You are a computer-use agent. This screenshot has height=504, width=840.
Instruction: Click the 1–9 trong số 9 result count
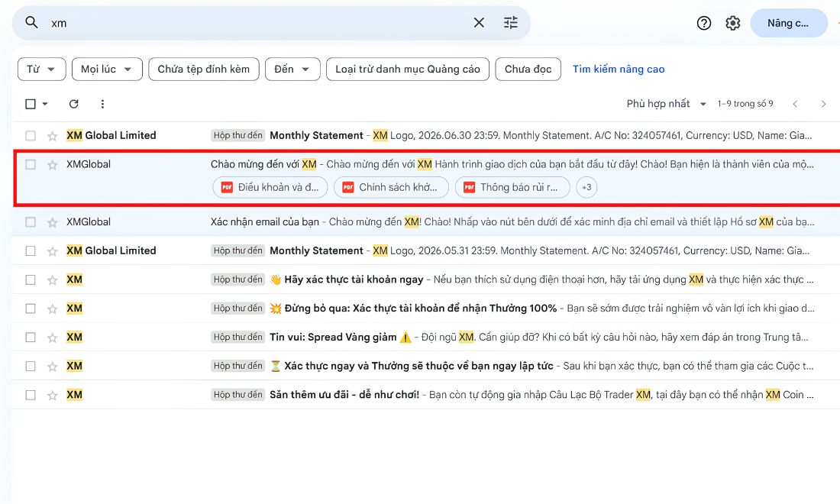pyautogui.click(x=745, y=104)
